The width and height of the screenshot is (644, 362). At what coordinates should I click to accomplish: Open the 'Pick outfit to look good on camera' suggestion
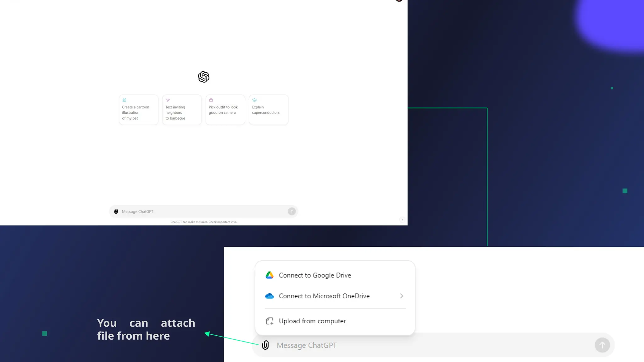[225, 110]
